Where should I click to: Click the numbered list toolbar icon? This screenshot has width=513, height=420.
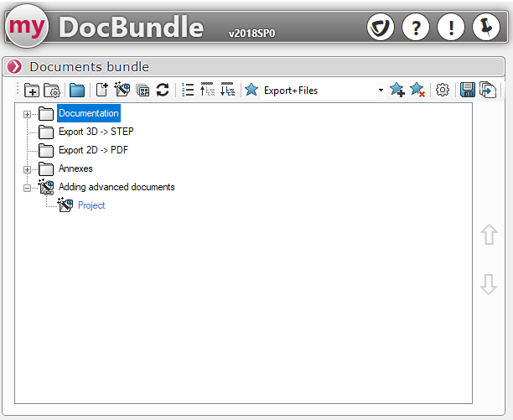(188, 91)
